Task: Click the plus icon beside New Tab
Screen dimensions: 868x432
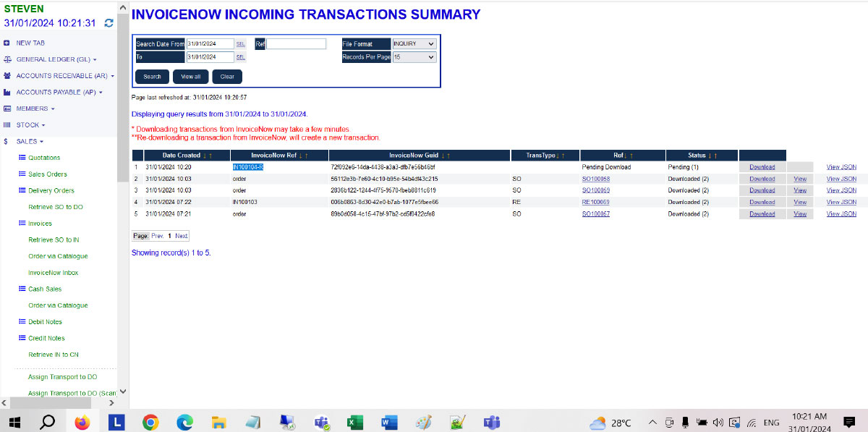Action: [7, 43]
